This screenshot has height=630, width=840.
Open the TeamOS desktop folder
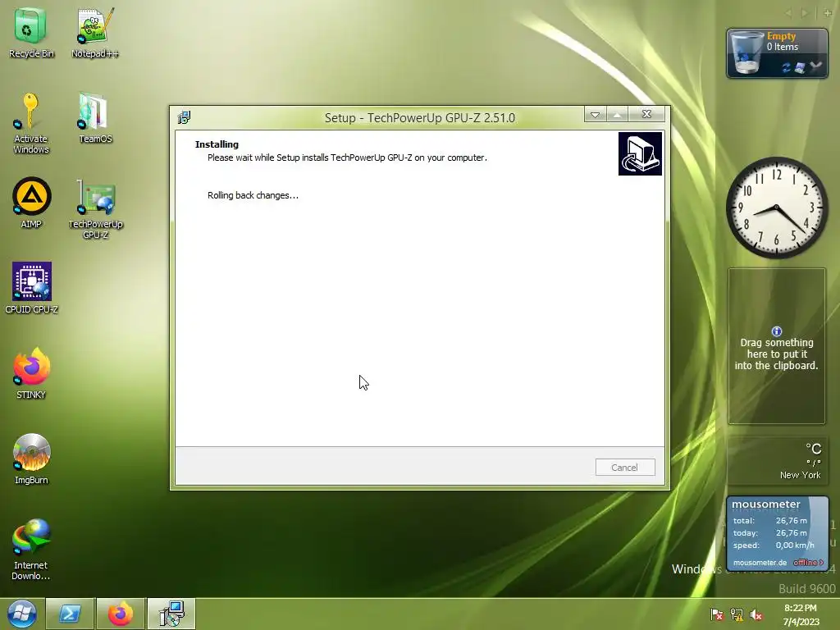[x=95, y=118]
